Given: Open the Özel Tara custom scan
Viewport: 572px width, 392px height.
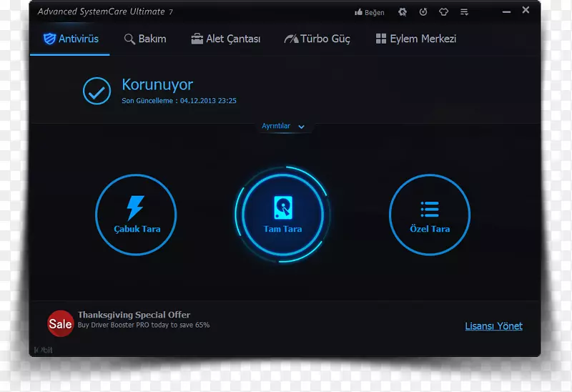Looking at the screenshot, I should (429, 215).
